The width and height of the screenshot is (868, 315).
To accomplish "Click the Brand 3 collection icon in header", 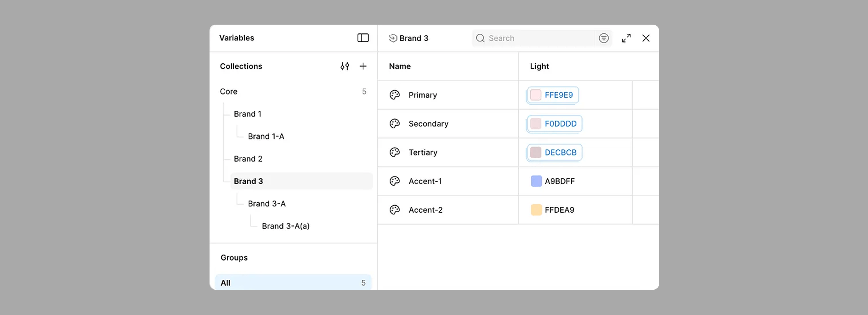I will click(x=393, y=38).
